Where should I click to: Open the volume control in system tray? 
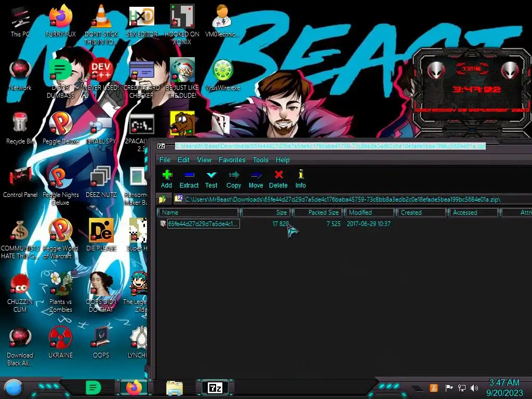pyautogui.click(x=474, y=388)
